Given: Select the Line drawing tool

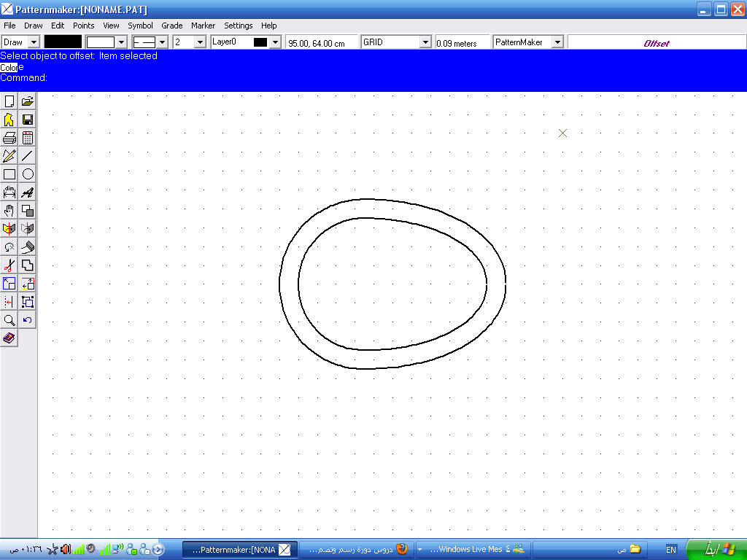Looking at the screenshot, I should tap(28, 155).
